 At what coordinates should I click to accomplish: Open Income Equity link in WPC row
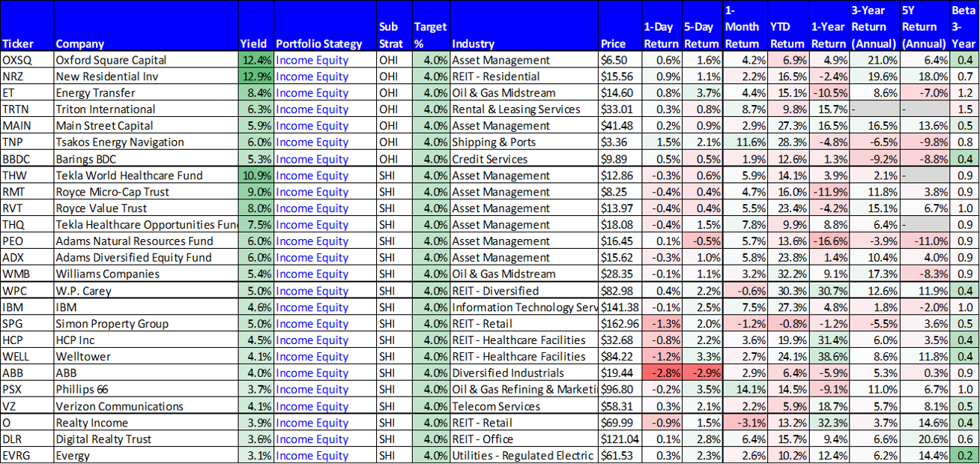[312, 291]
